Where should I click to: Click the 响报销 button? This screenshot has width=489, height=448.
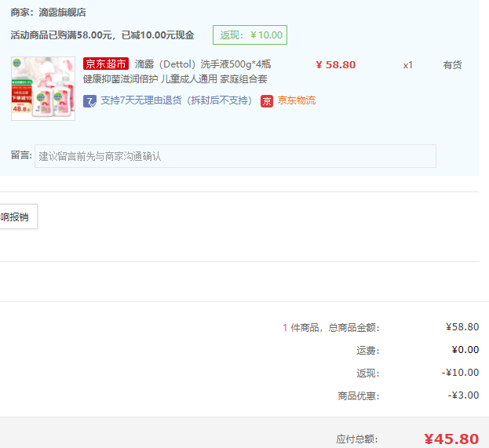[18, 217]
